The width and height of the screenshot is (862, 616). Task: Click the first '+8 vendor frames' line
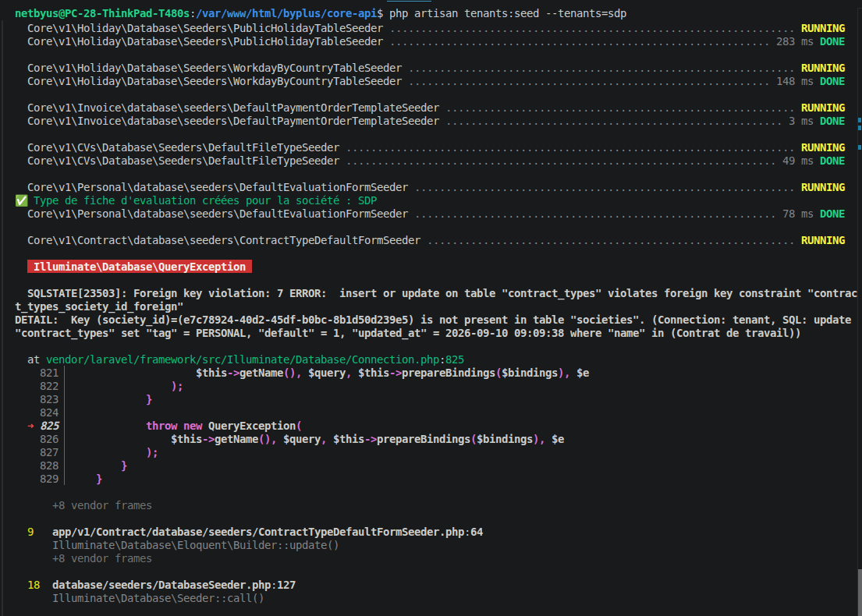coord(102,505)
